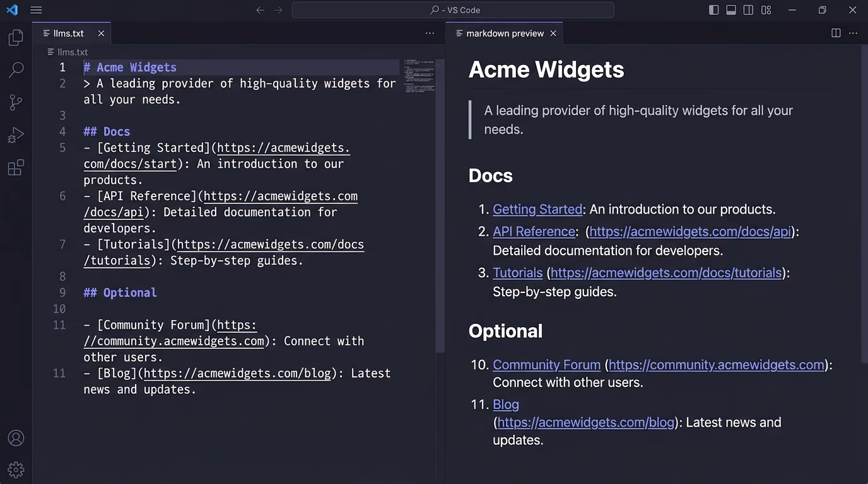Viewport: 868px width, 484px height.
Task: Open the community.acmewidgets.com URL in preview
Action: pos(717,365)
